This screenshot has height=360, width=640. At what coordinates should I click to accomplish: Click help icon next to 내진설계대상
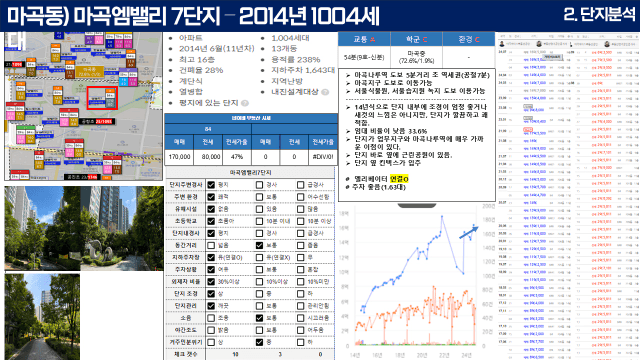[325, 92]
